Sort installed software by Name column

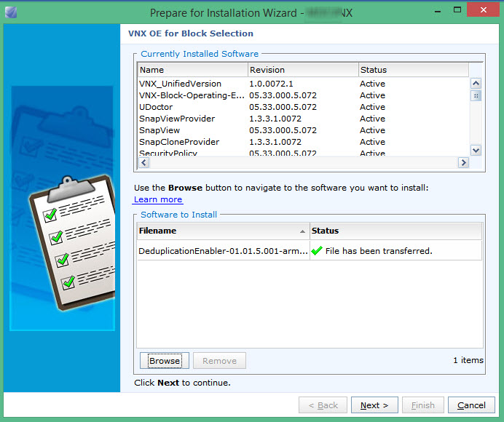[x=192, y=70]
